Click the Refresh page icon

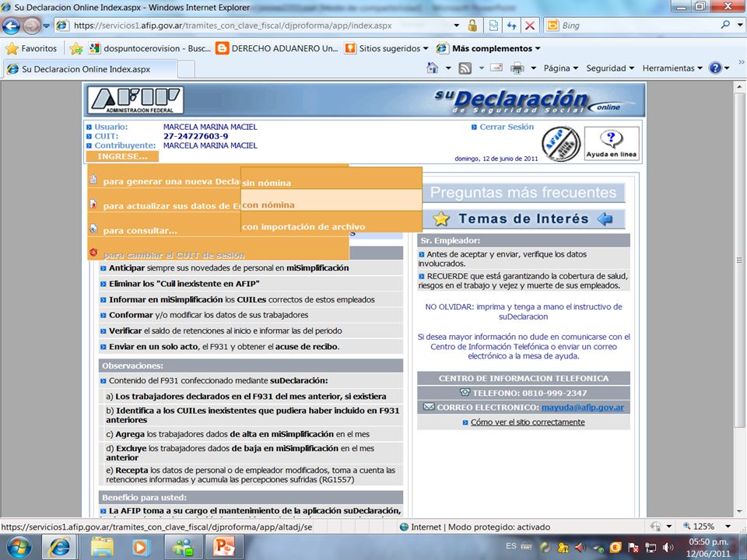click(x=512, y=26)
